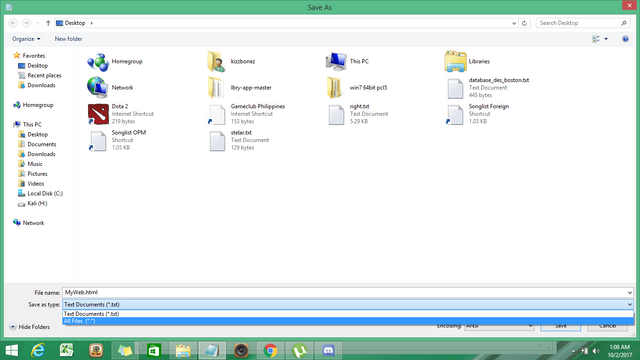
Task: Collapse folders with Hide Folders
Action: pyautogui.click(x=29, y=327)
